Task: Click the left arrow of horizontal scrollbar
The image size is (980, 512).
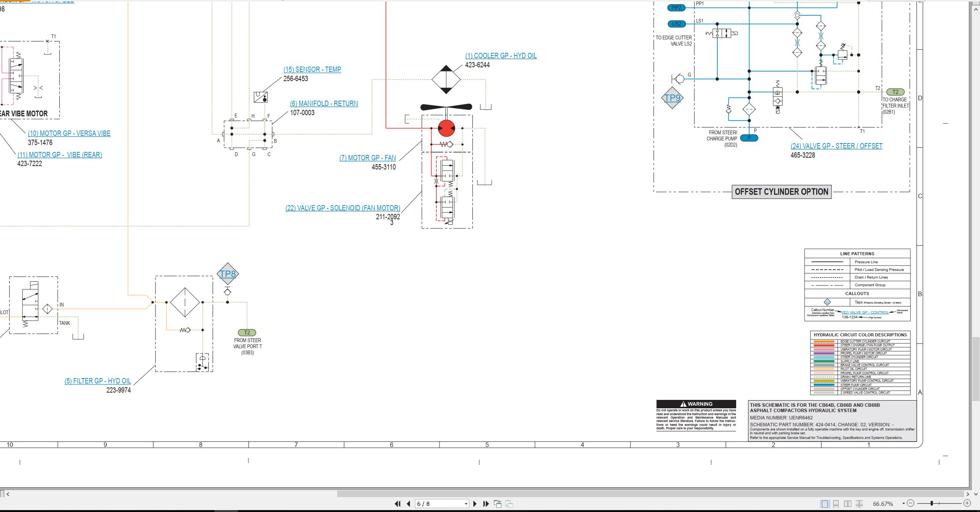Action: [8, 494]
